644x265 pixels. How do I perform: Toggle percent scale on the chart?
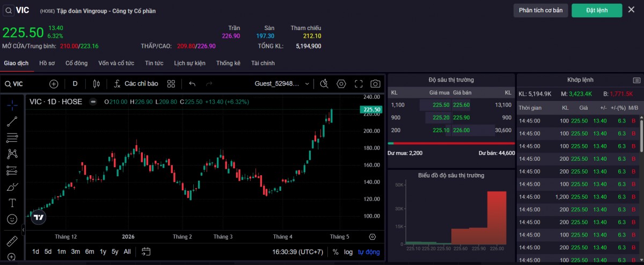(x=335, y=252)
